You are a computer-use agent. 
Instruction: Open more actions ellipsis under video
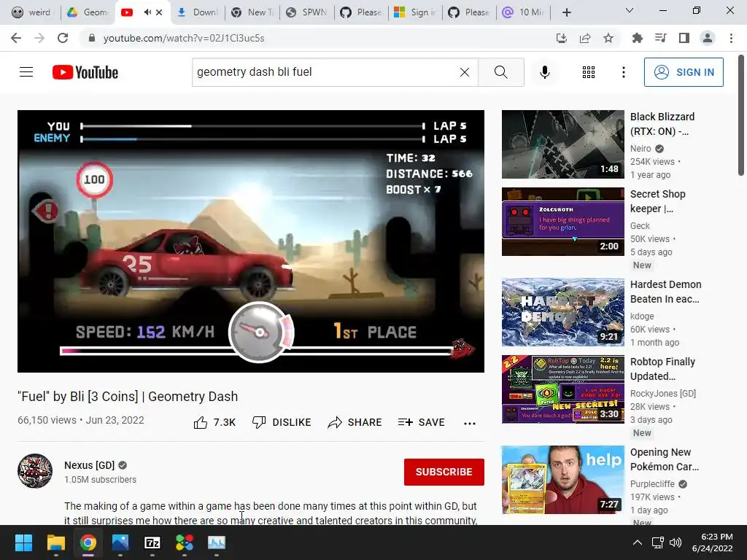[x=470, y=423]
